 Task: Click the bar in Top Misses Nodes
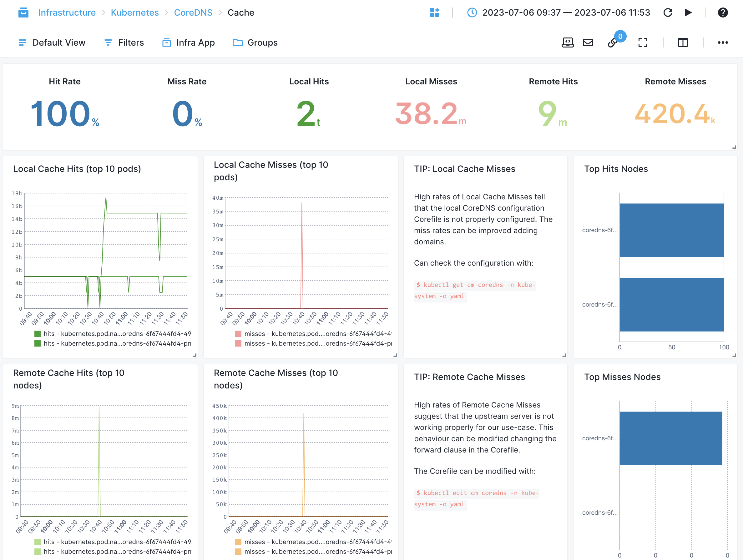point(671,438)
